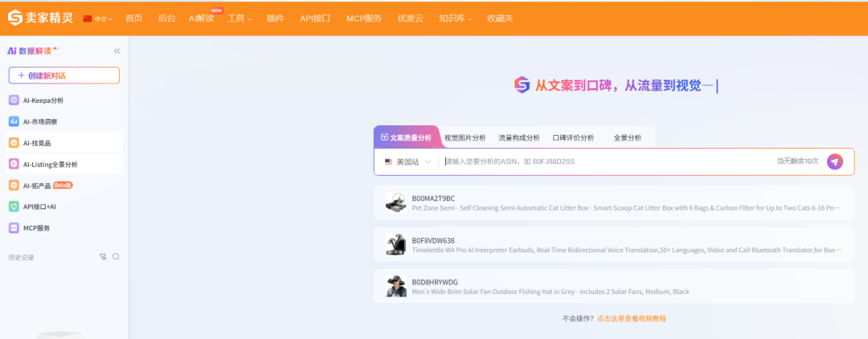The height and width of the screenshot is (339, 868).
Task: Click the MCP服务 sidebar icon
Action: coord(14,228)
